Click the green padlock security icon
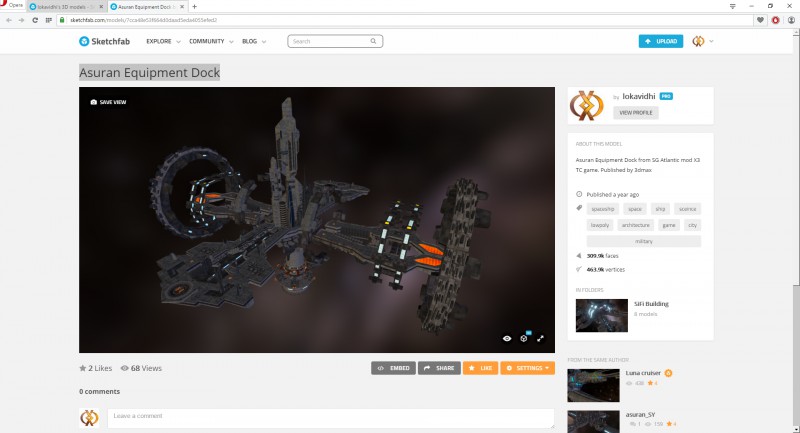 tap(62, 20)
